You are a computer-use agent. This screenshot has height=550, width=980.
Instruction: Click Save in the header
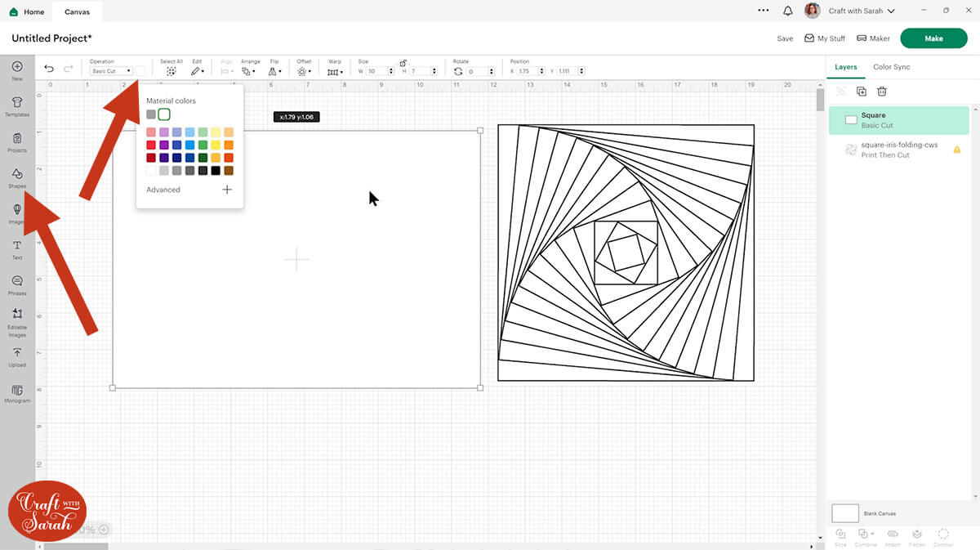[x=785, y=38]
